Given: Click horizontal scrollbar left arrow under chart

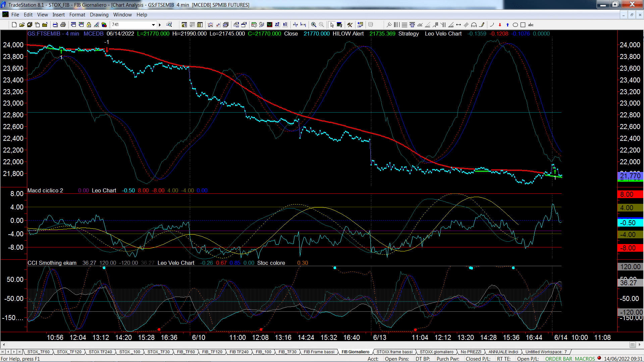Looking at the screenshot, I should pos(4,345).
